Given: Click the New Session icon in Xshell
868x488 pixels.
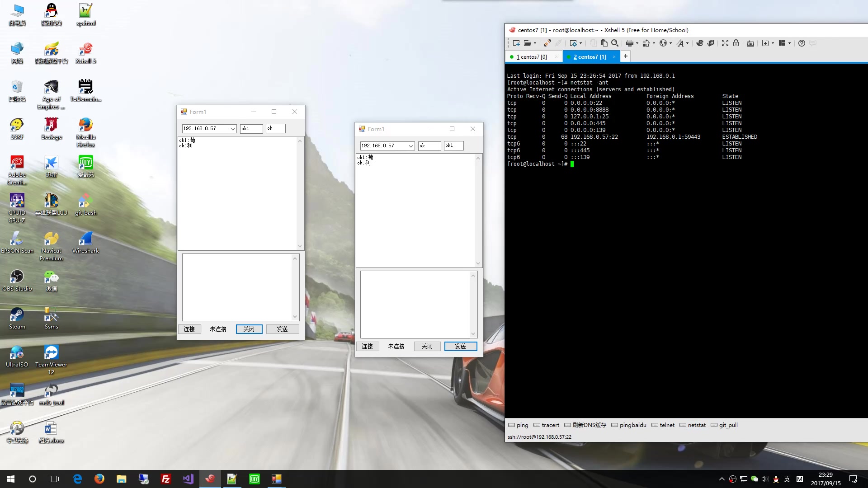Looking at the screenshot, I should pyautogui.click(x=516, y=43).
